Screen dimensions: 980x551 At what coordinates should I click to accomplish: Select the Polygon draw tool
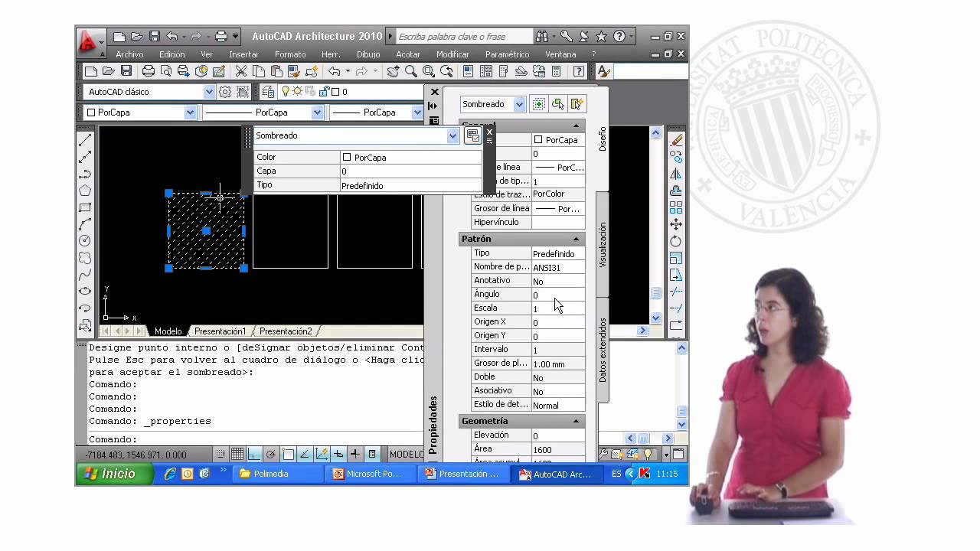[85, 191]
